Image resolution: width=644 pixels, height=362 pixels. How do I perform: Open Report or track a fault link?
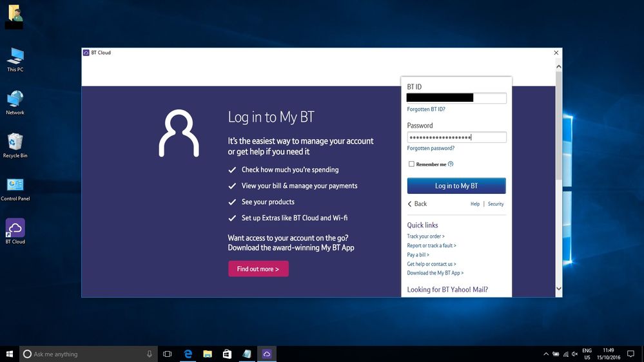coord(431,245)
